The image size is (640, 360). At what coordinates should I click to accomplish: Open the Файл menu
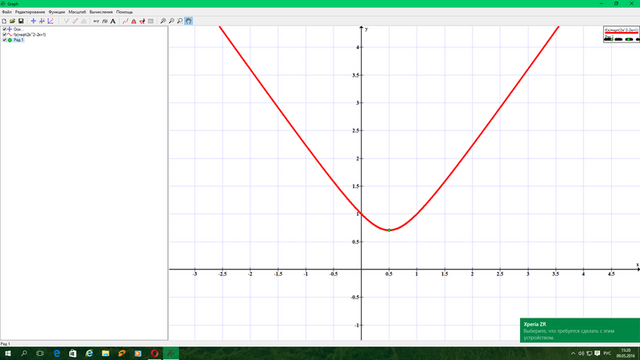click(7, 12)
